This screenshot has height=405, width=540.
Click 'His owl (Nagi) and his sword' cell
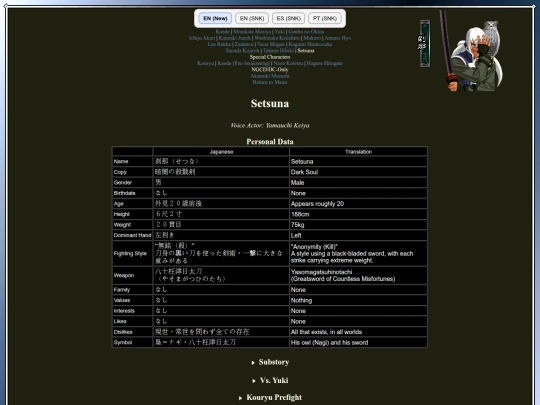(359, 342)
